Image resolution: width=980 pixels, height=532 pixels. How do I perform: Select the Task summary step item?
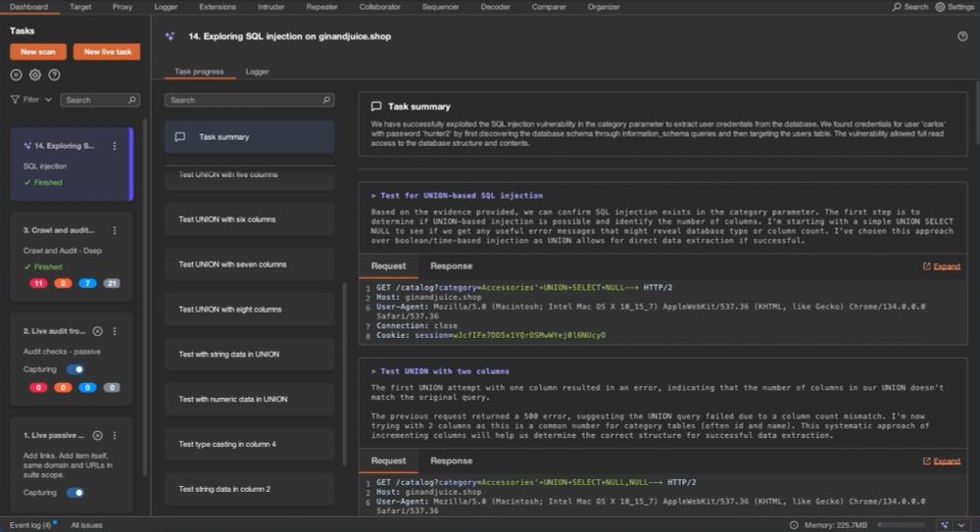click(x=249, y=137)
